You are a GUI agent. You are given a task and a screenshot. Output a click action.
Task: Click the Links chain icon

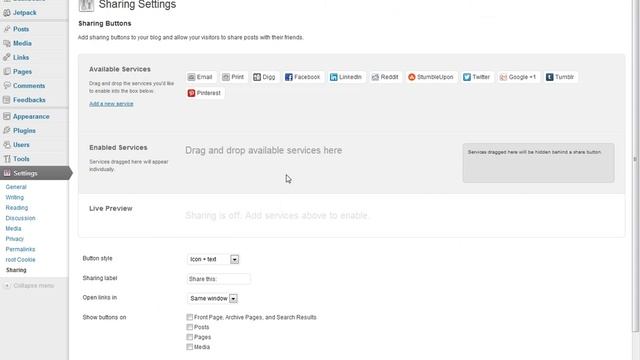7,58
